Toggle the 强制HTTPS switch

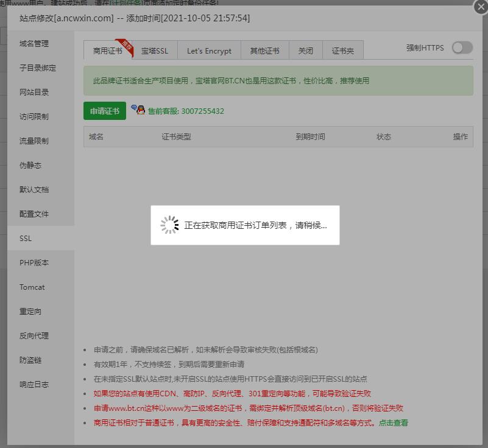tap(462, 48)
